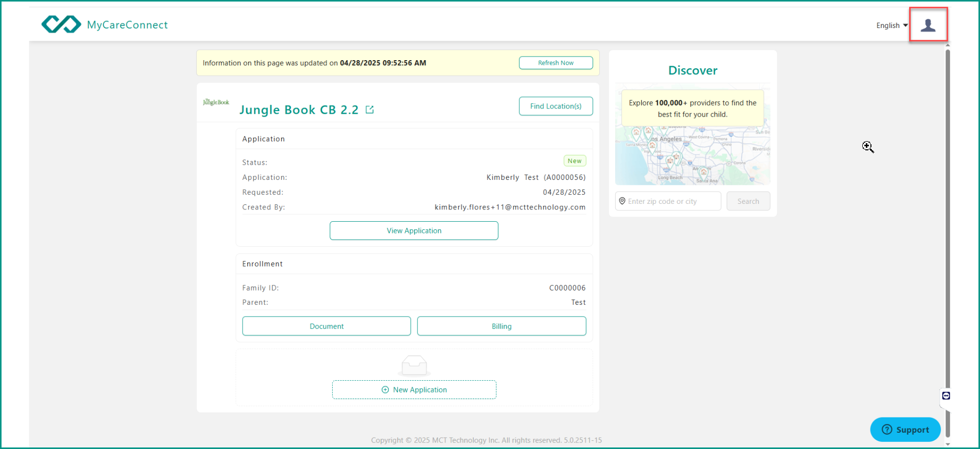The width and height of the screenshot is (980, 449).
Task: Click the Discover Search button
Action: [748, 201]
